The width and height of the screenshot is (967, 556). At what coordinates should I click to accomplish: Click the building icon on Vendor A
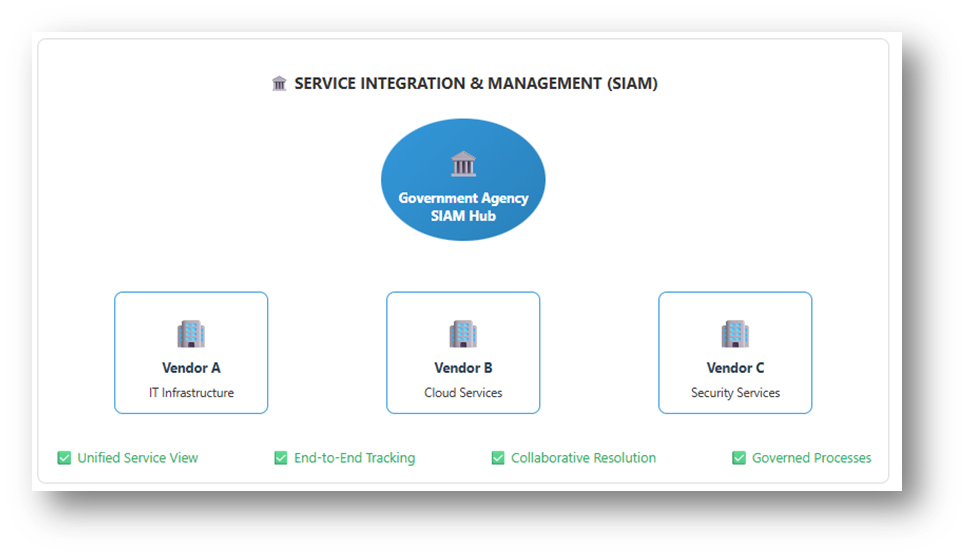click(191, 334)
